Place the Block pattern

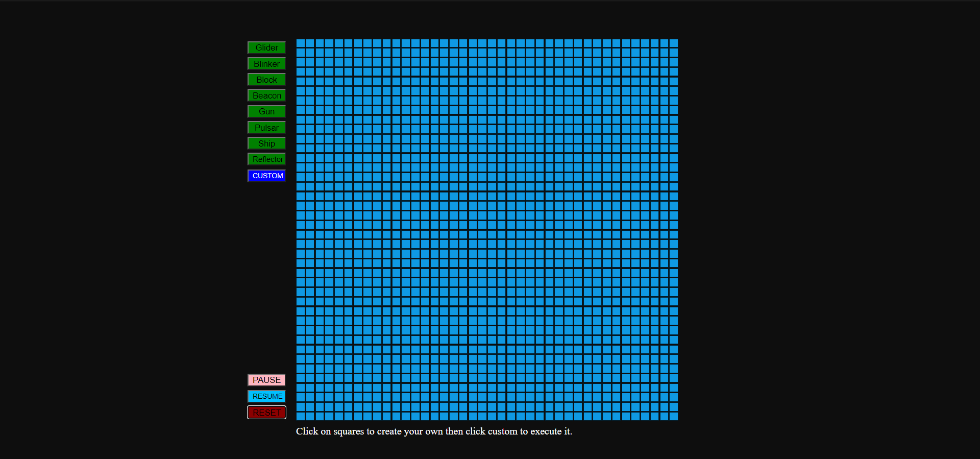pyautogui.click(x=266, y=80)
